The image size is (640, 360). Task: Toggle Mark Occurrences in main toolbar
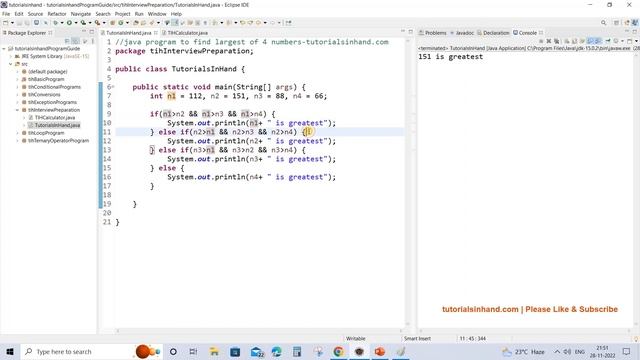(175, 23)
